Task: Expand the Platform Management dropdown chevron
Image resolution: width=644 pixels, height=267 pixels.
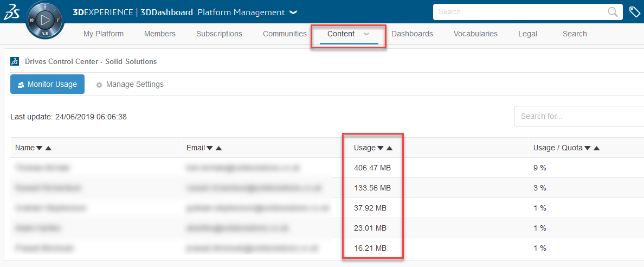Action: [x=293, y=12]
